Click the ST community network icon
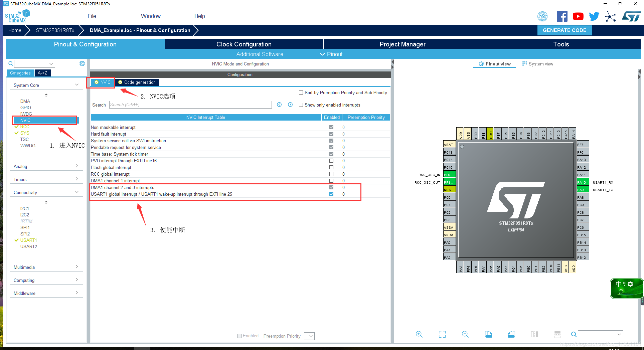This screenshot has height=350, width=644. (x=610, y=16)
